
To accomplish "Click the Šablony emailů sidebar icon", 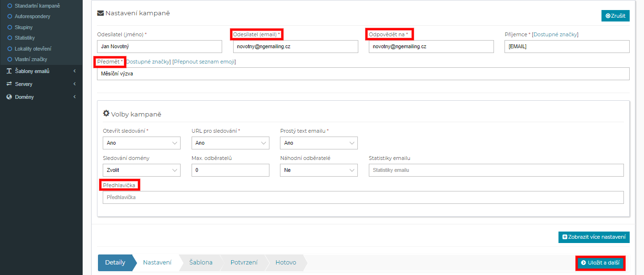I will pos(9,71).
